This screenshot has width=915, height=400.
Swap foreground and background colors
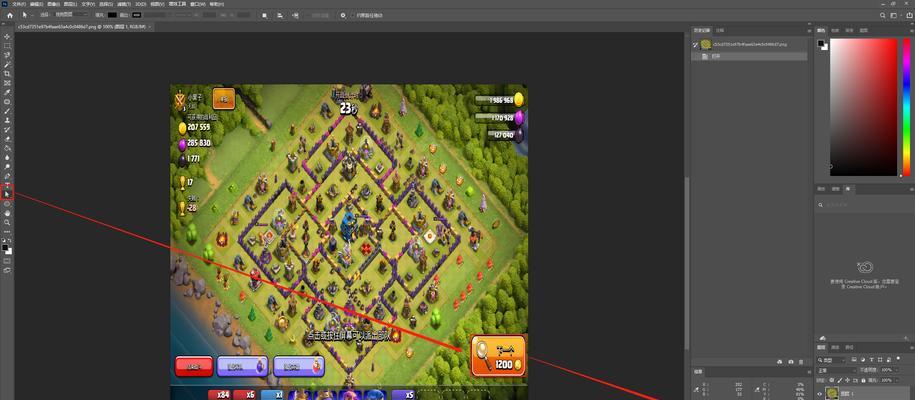(10, 240)
